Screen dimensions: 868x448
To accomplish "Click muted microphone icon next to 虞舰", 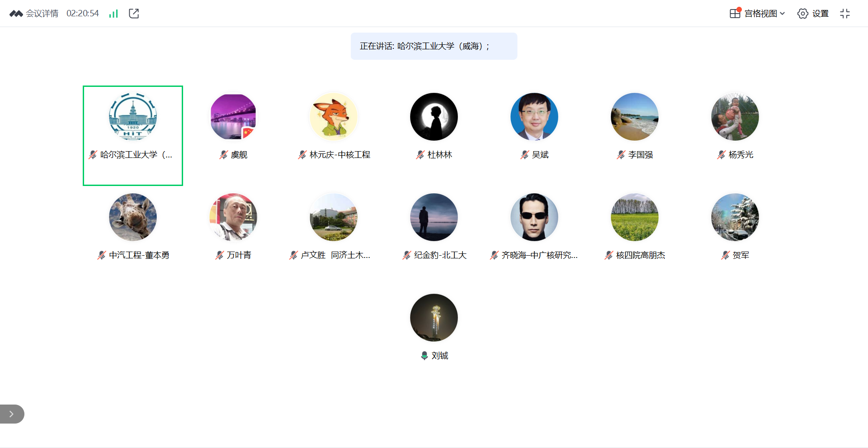I will (x=223, y=155).
